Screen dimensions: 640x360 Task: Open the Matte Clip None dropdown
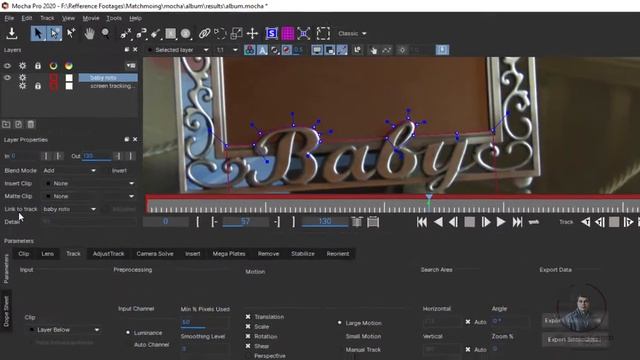point(90,196)
